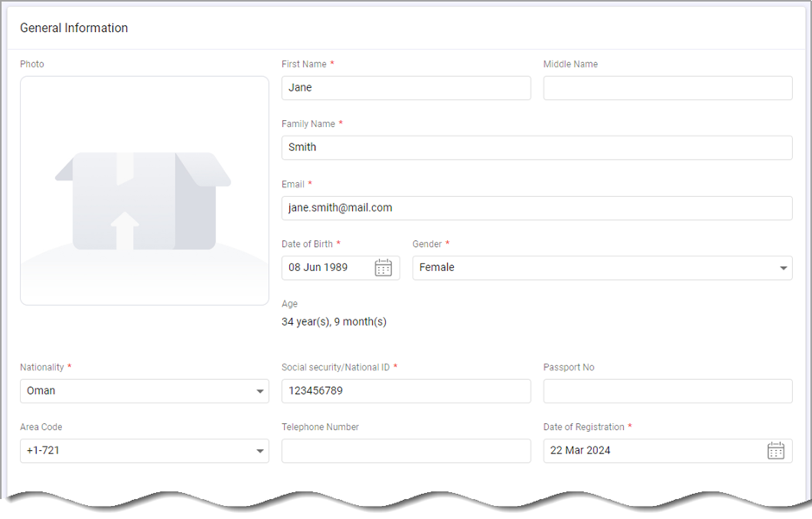Click the First Name field containing Jane

point(406,88)
